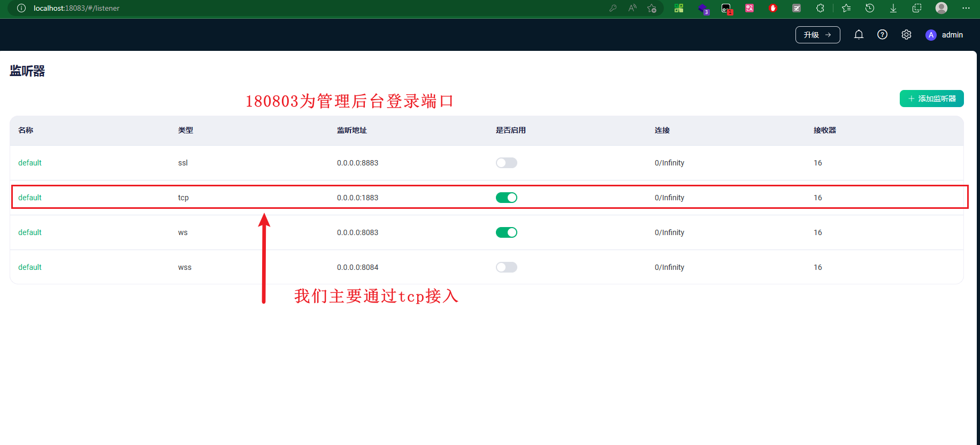Click address cell 0.0.0.0:1883
This screenshot has width=980, height=445.
pos(357,198)
